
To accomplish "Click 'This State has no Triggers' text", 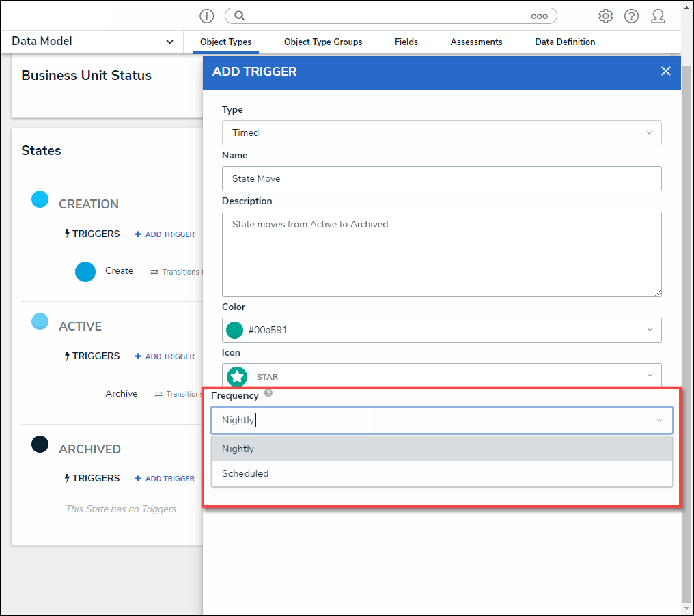I will tap(121, 509).
